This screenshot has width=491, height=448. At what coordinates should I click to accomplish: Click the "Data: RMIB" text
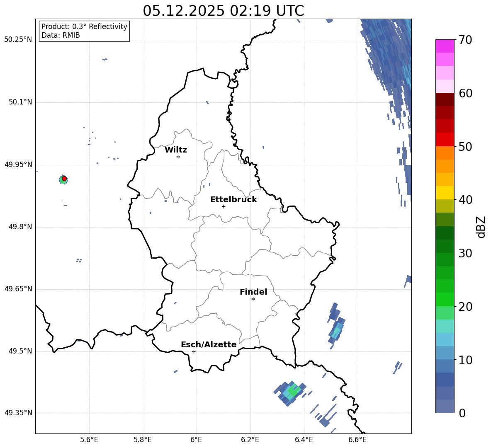[x=61, y=35]
